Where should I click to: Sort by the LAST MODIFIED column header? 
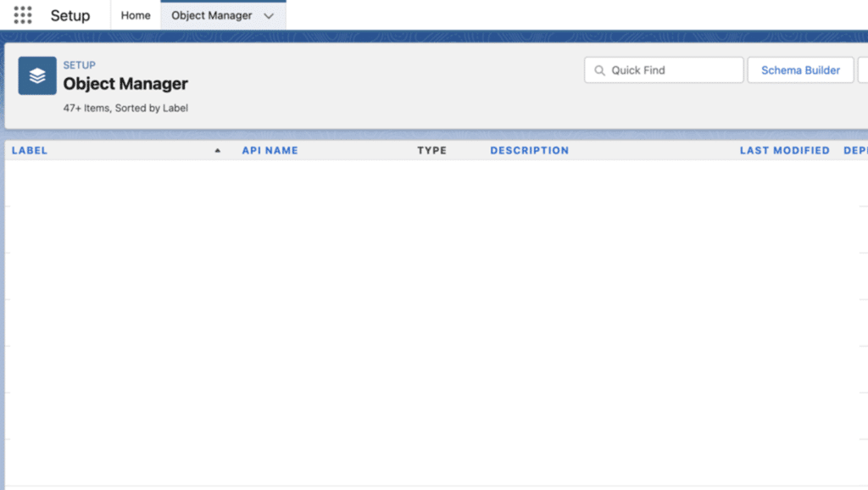(x=784, y=150)
